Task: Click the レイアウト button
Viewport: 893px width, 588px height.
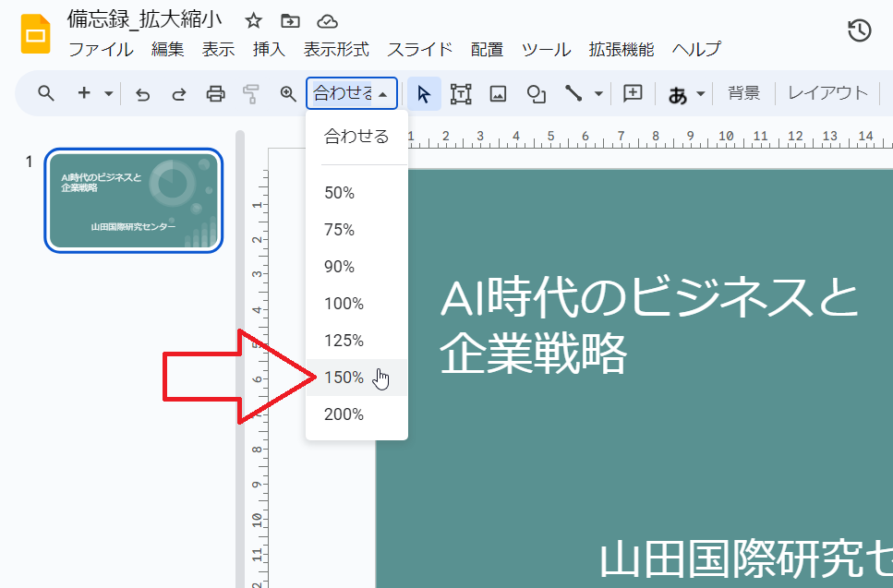Action: click(x=827, y=93)
